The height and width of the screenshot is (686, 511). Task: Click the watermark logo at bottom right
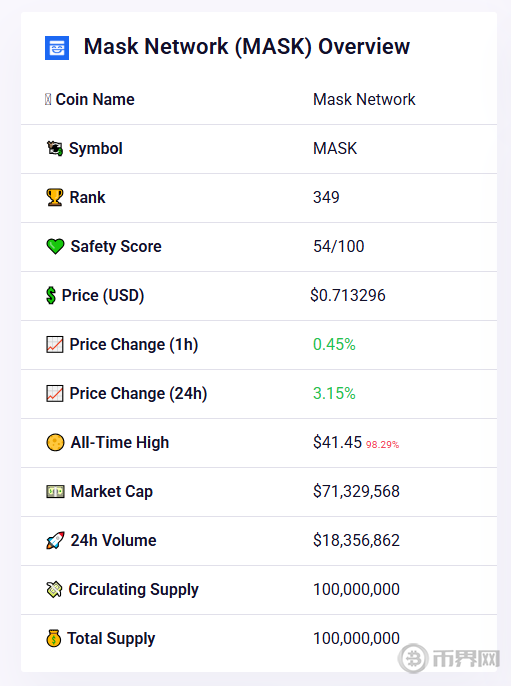[x=449, y=658]
